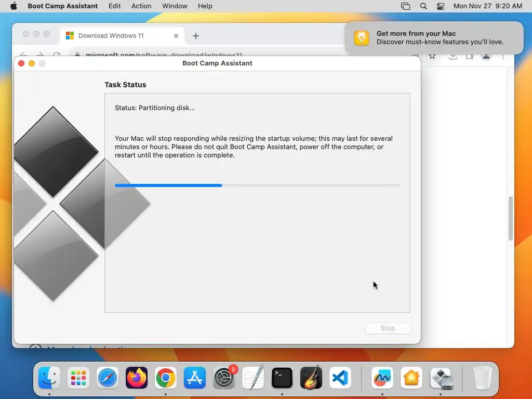The image size is (532, 399).
Task: Open the Edit menu
Action: pyautogui.click(x=115, y=6)
